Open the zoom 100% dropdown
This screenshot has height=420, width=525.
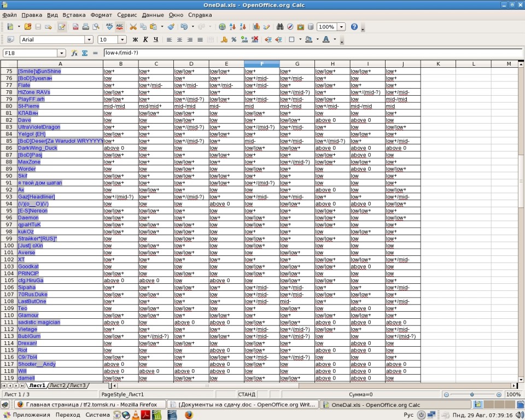point(341,27)
